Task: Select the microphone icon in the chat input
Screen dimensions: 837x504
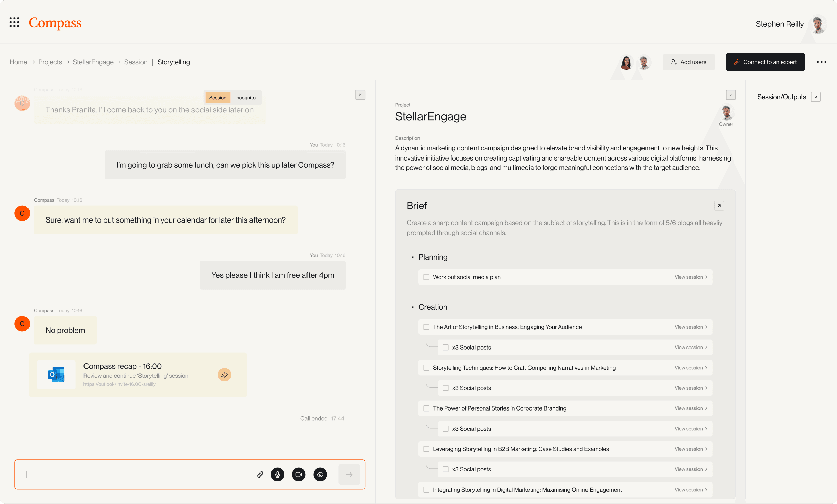Action: 277,475
